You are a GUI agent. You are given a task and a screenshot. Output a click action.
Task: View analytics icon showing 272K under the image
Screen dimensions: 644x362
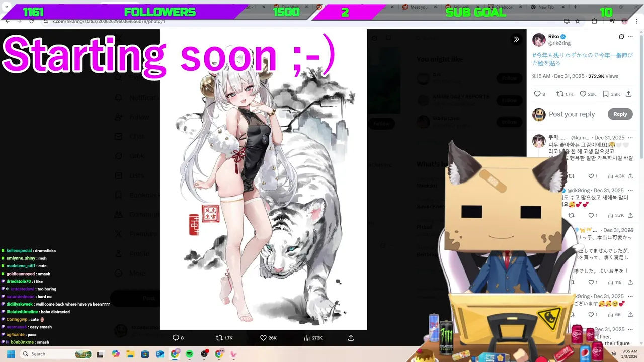[313, 338]
